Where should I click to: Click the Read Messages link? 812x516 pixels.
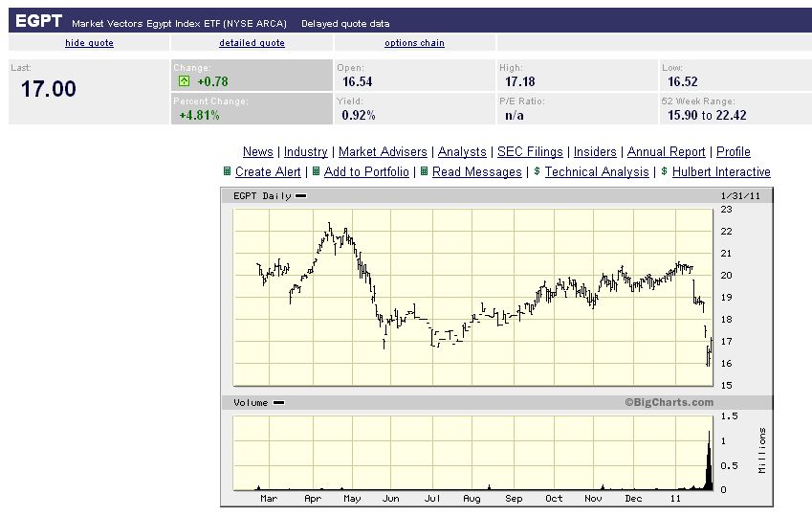[476, 171]
